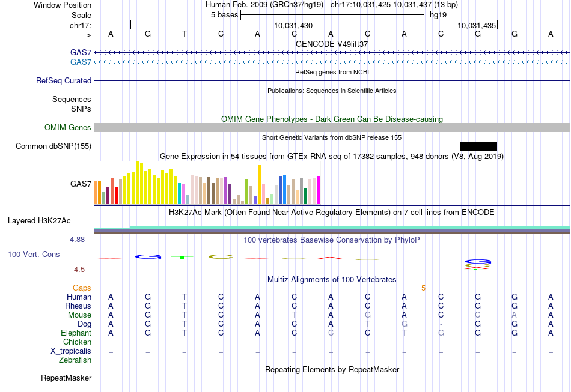Click the layered H3K27Ac signal band
The image size is (571, 392).
(x=332, y=230)
